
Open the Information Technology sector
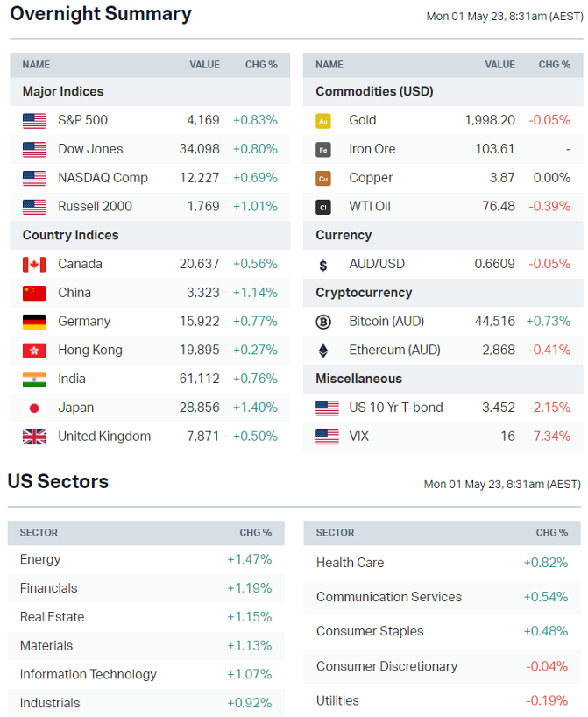click(88, 674)
